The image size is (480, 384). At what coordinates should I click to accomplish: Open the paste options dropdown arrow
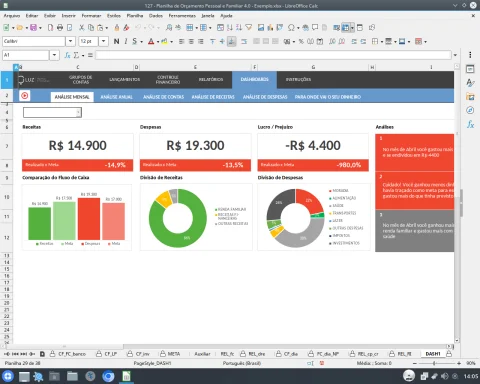pyautogui.click(x=107, y=28)
